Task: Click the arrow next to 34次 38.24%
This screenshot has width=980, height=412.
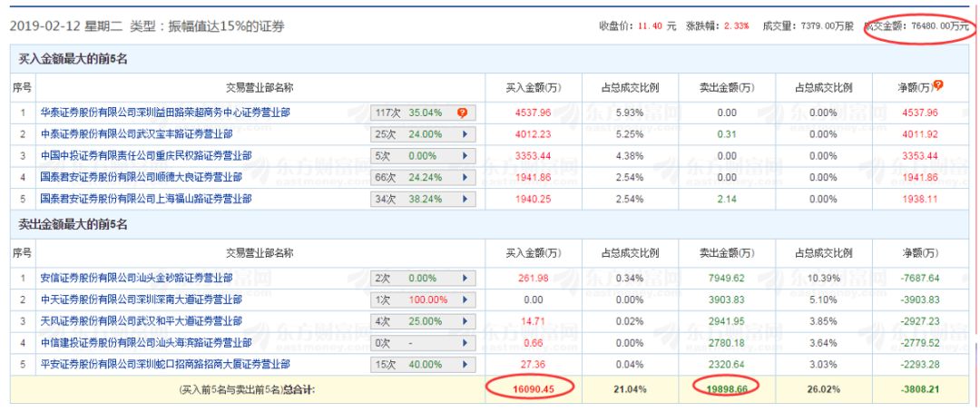Action: pos(465,199)
